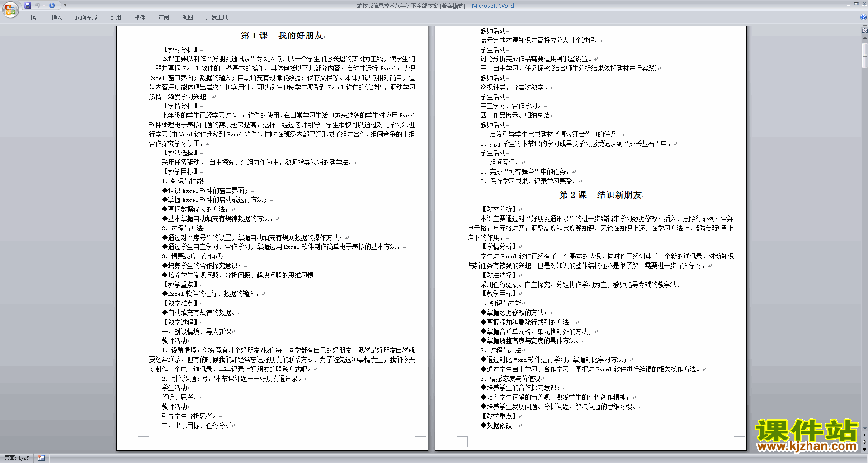This screenshot has width=868, height=463.
Task: Click the line 倾听、思考。
Action: (180, 397)
